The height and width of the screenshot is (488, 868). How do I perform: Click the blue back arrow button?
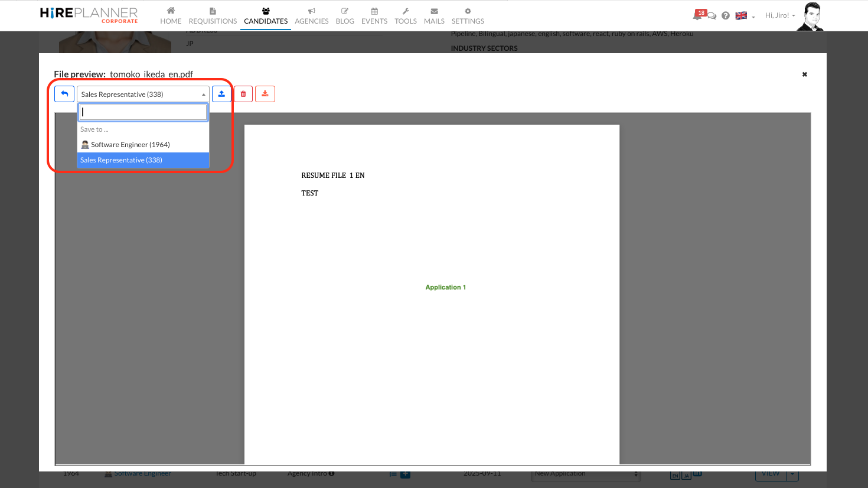tap(64, 94)
